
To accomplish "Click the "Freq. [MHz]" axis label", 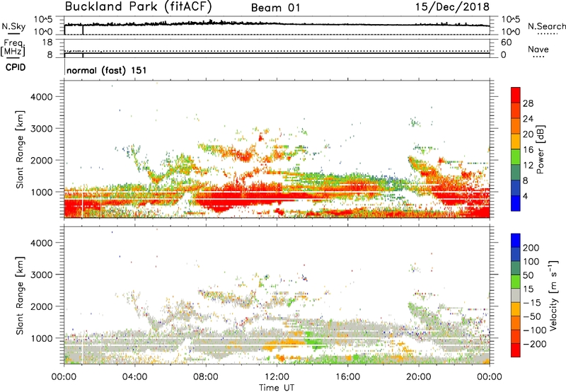I will pyautogui.click(x=13, y=47).
